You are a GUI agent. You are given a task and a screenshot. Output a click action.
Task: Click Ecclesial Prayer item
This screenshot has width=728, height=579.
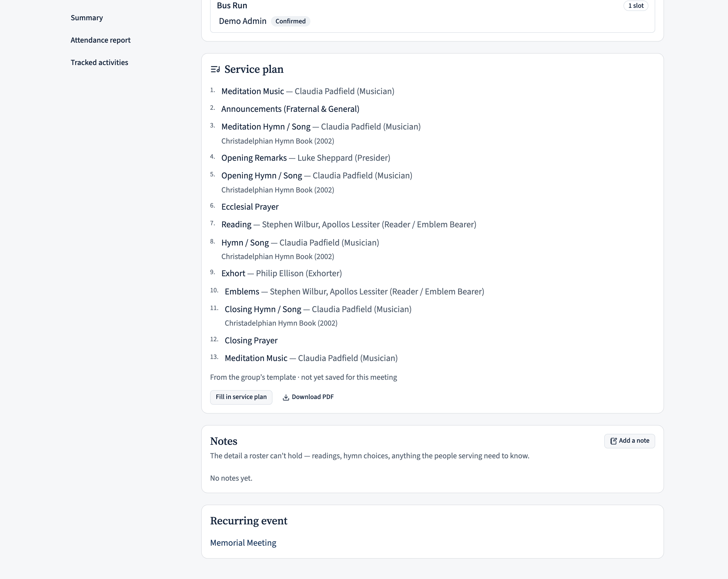coord(250,207)
